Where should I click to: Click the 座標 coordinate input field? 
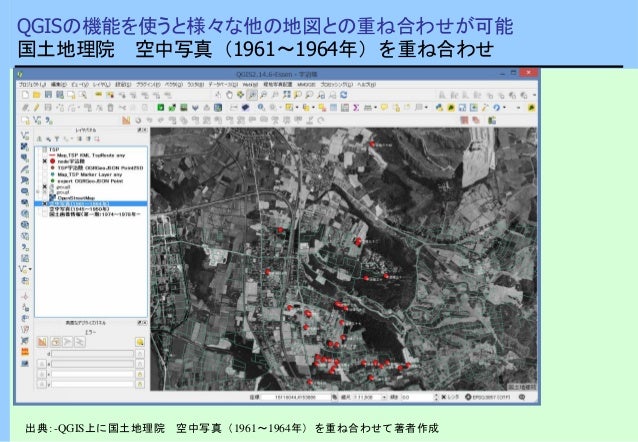click(296, 397)
